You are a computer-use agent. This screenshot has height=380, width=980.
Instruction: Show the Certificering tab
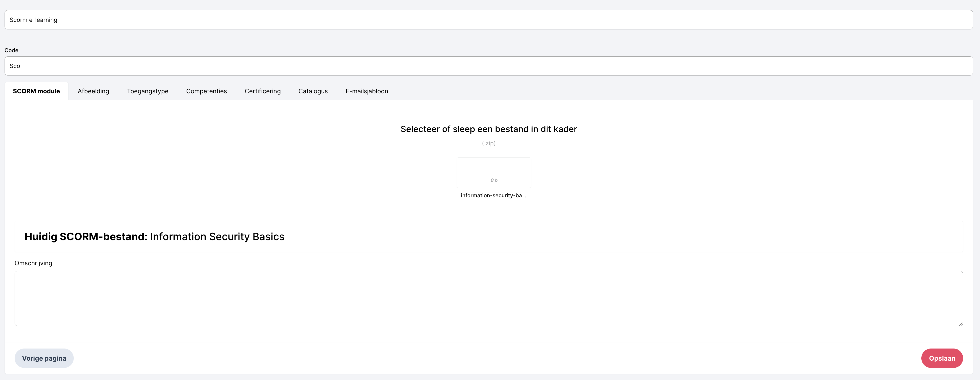coord(262,91)
